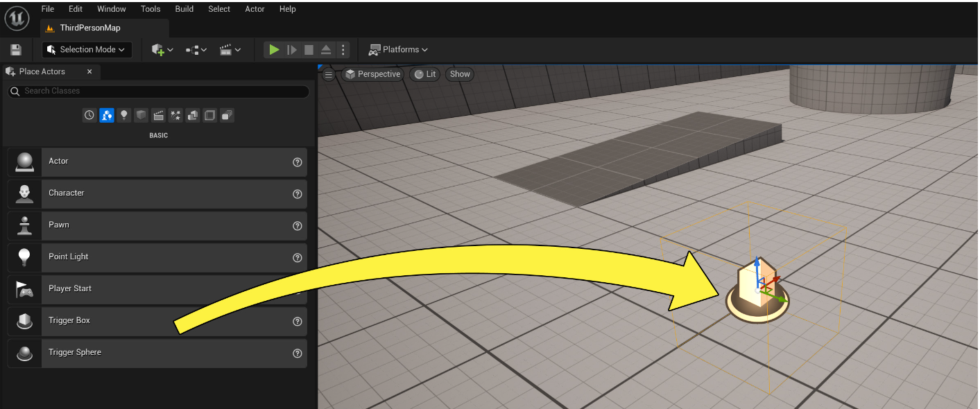Select the Player Start row in the list
The image size is (980, 409).
point(157,289)
